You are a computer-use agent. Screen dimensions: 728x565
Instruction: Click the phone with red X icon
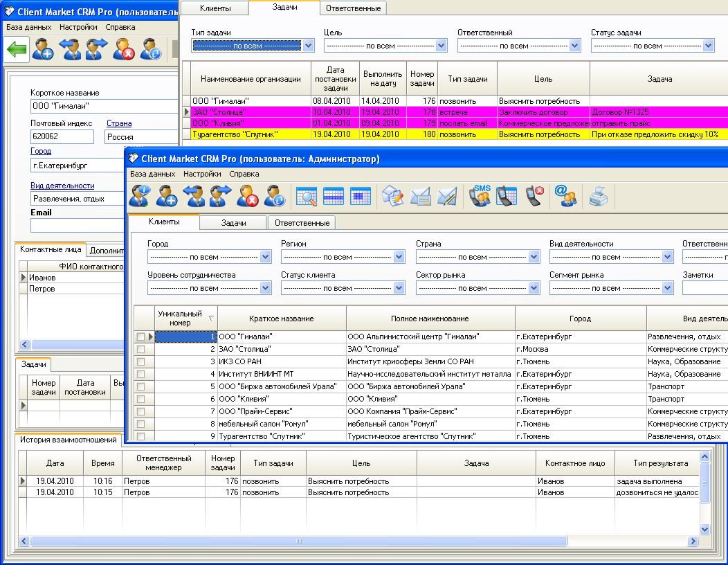point(534,196)
